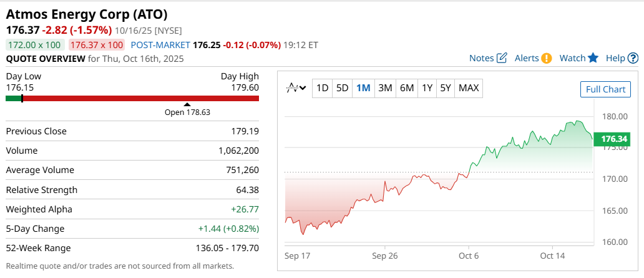This screenshot has height=278, width=644.
Task: Select the 1D chart range
Action: click(x=322, y=88)
